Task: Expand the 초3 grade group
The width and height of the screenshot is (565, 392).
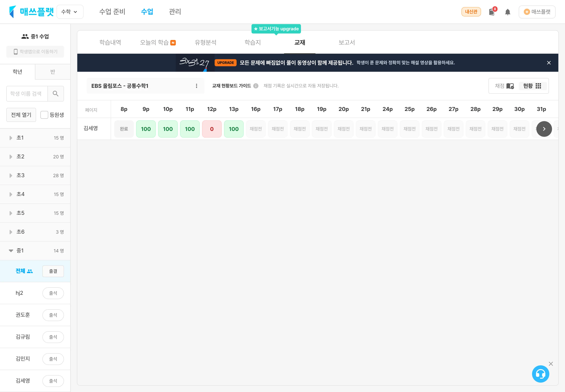Action: (x=35, y=175)
